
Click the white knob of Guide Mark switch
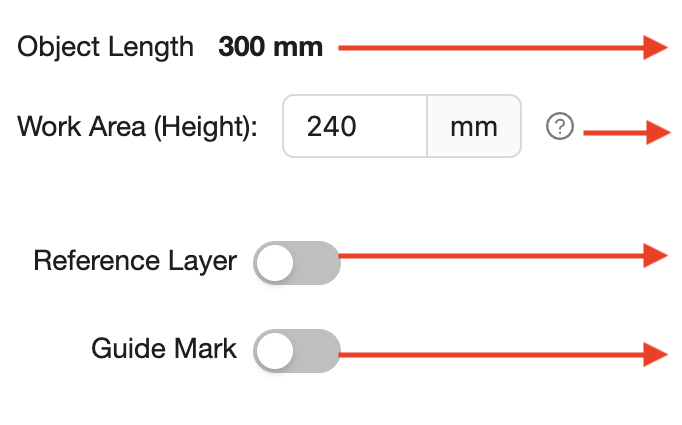[275, 351]
